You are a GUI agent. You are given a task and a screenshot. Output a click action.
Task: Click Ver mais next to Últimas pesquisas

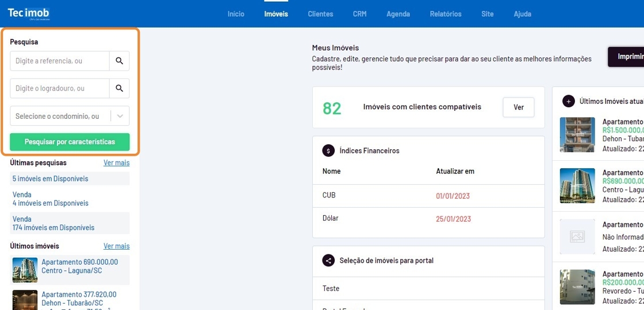116,163
